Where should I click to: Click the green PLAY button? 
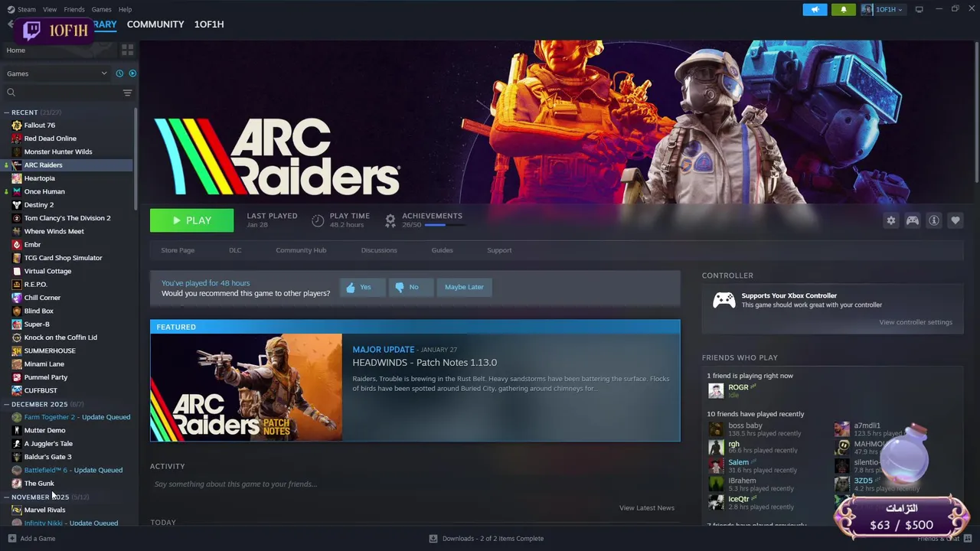coord(192,220)
